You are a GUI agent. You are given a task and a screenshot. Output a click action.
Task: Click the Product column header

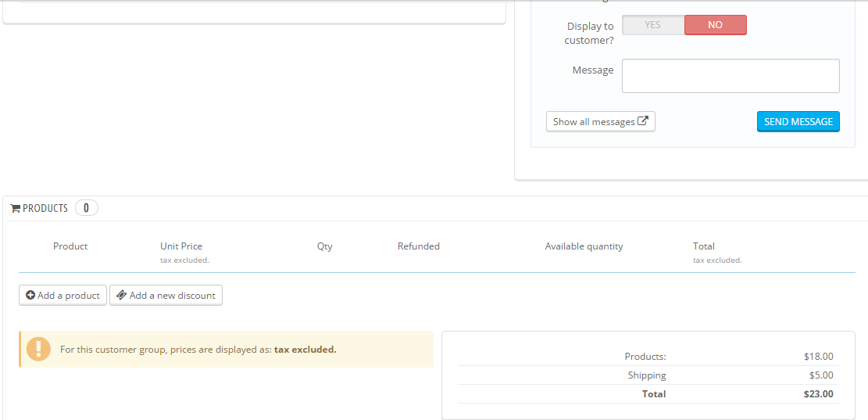click(70, 246)
